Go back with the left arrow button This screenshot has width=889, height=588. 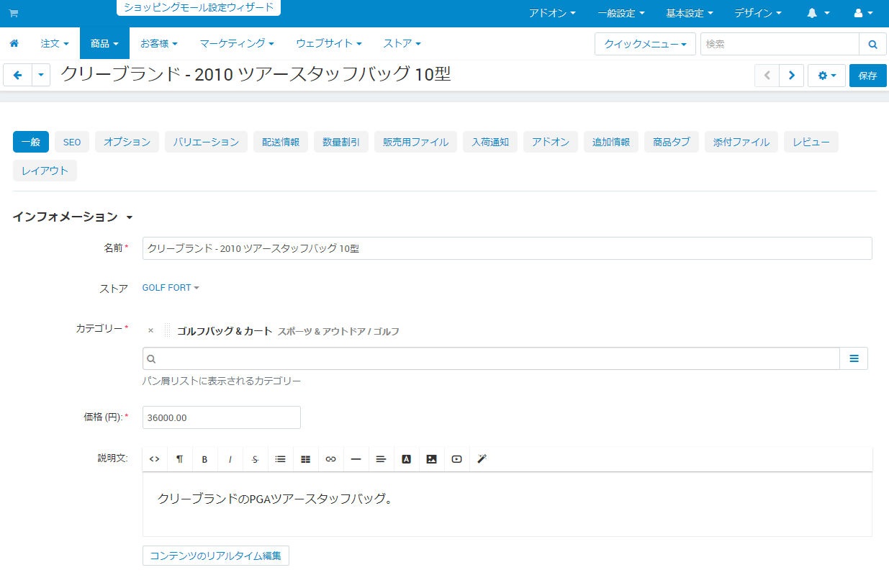18,76
